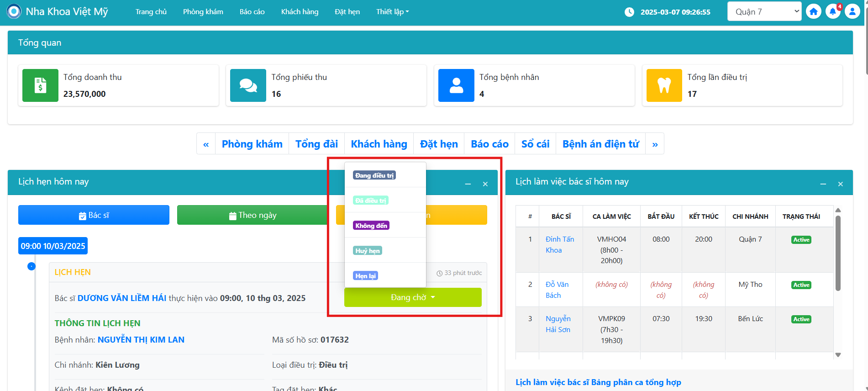Click the green Tổng doanh thu icon
Image resolution: width=868 pixels, height=391 pixels.
click(40, 85)
